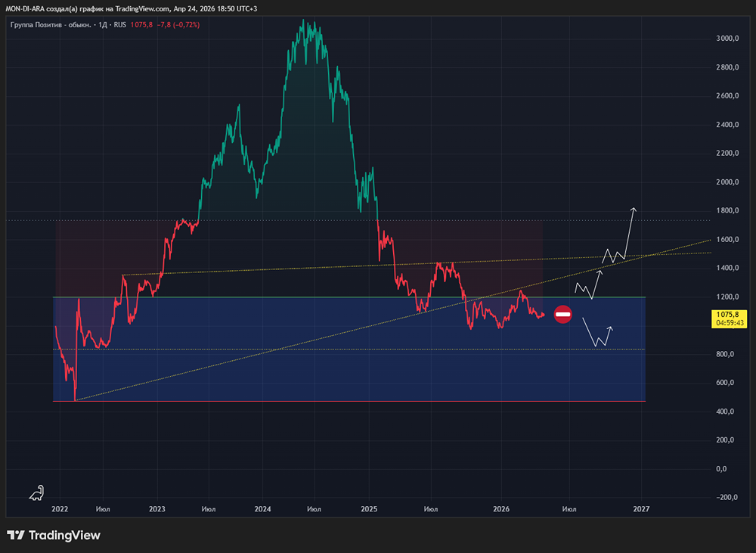Image resolution: width=756 pixels, height=553 pixels.
Task: Click the 2027 label on time axis
Action: tap(641, 509)
